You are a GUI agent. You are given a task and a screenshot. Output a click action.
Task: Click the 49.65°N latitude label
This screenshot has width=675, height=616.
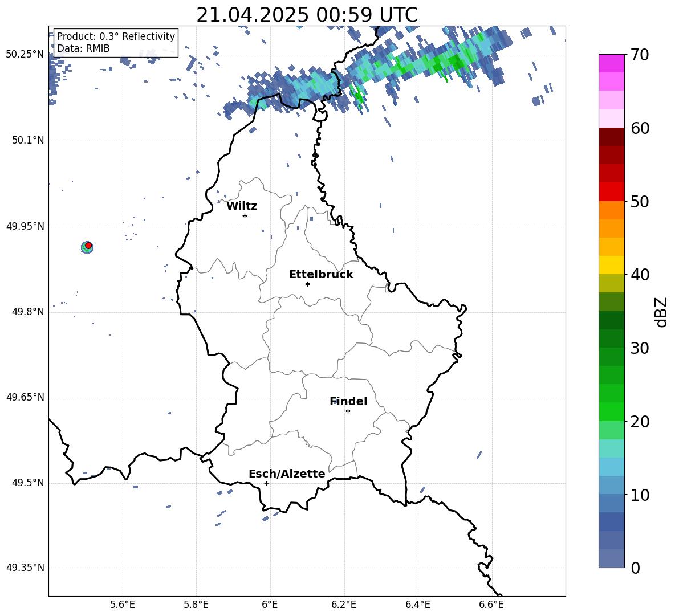(25, 397)
